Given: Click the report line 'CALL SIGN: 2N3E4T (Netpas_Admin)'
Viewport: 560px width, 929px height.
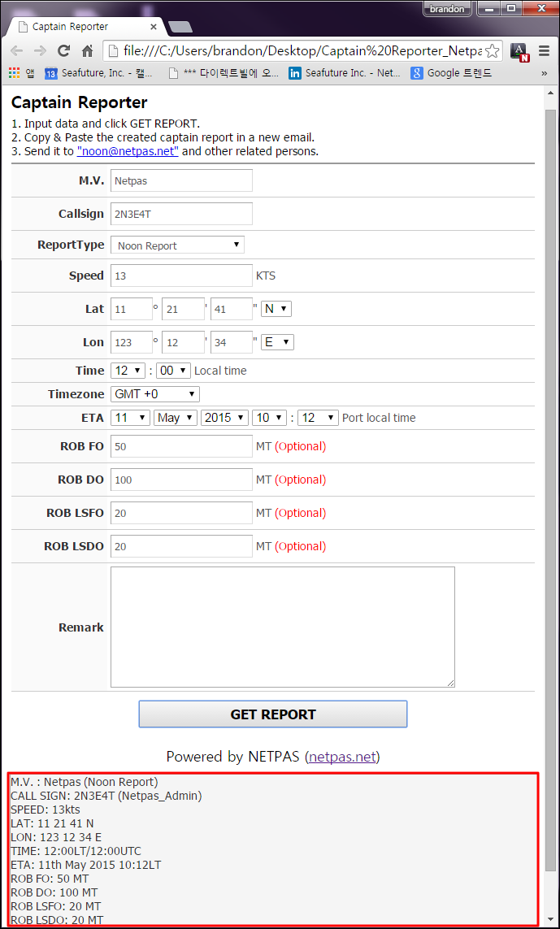Looking at the screenshot, I should pos(106,796).
